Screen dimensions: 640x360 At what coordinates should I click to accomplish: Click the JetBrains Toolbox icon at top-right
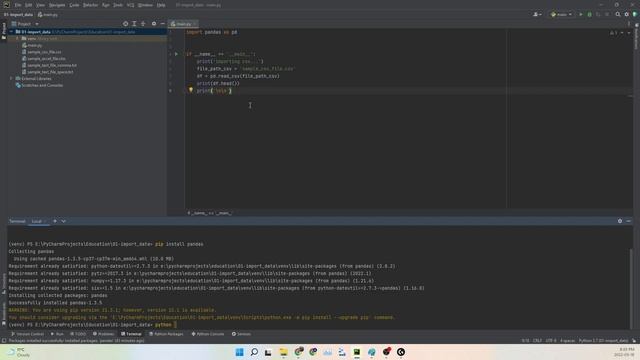point(635,14)
